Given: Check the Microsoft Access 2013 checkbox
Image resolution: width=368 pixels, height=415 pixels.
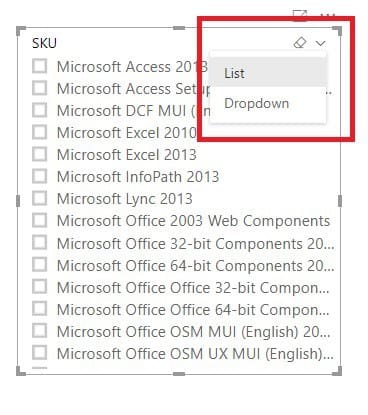Looking at the screenshot, I should point(39,66).
